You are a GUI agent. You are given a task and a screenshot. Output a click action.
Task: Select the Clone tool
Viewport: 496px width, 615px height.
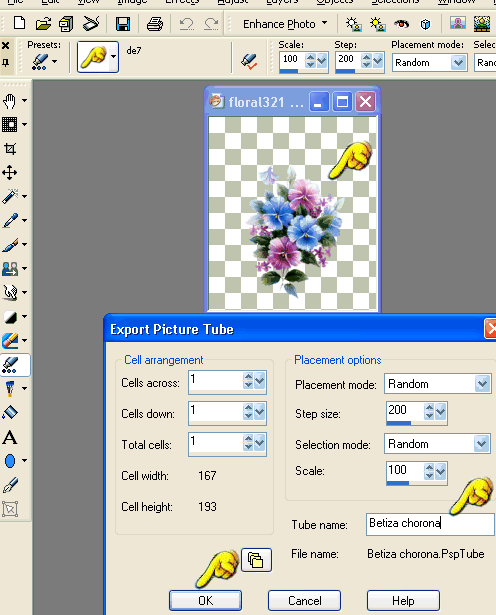[10, 269]
